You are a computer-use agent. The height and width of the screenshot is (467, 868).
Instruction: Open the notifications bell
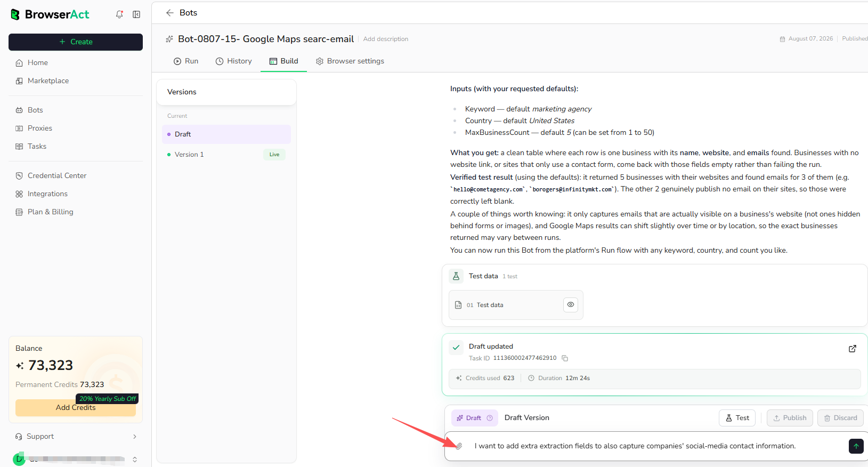tap(119, 14)
